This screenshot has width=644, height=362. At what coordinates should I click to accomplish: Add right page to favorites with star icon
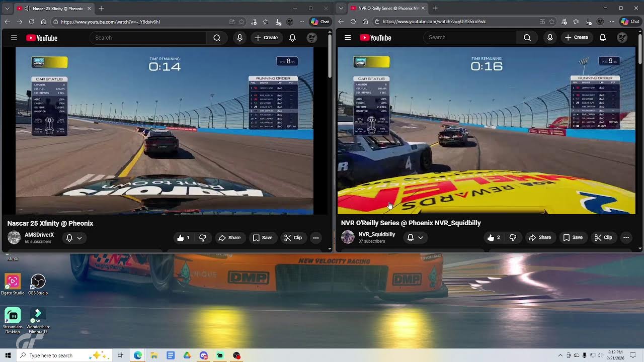pos(552,22)
